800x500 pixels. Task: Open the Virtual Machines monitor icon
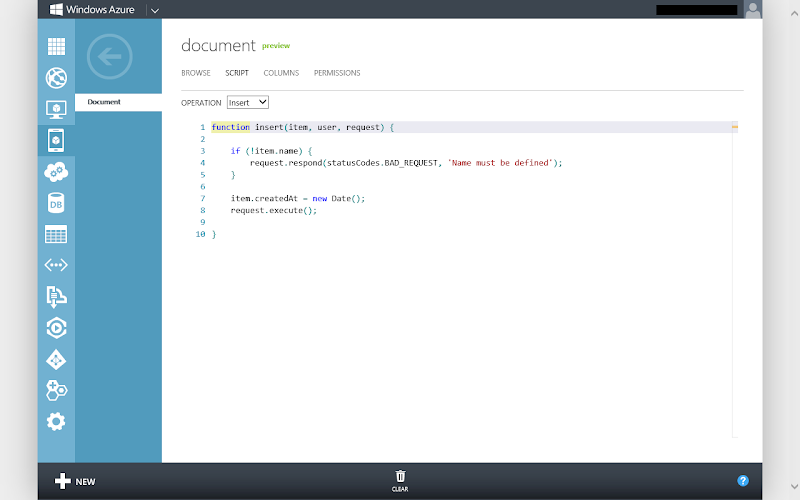[x=56, y=110]
